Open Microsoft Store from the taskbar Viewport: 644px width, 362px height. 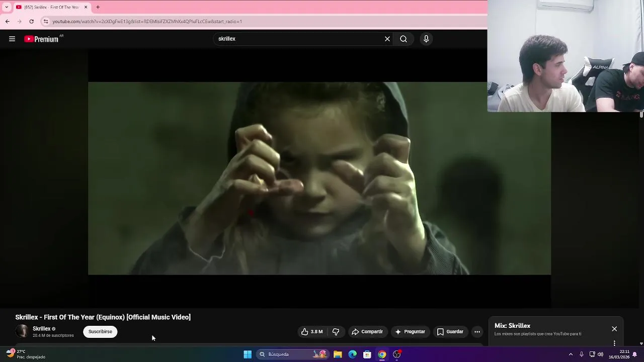(367, 354)
